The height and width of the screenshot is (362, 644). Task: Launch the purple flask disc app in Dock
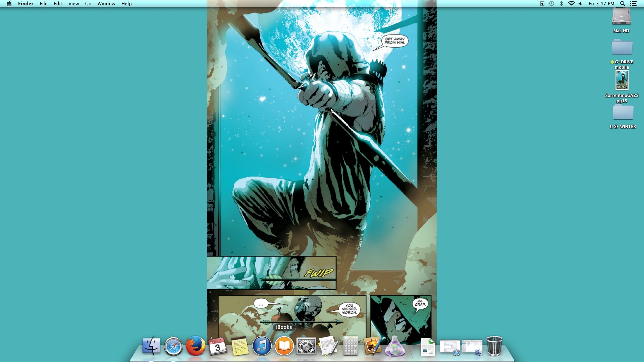(x=395, y=346)
